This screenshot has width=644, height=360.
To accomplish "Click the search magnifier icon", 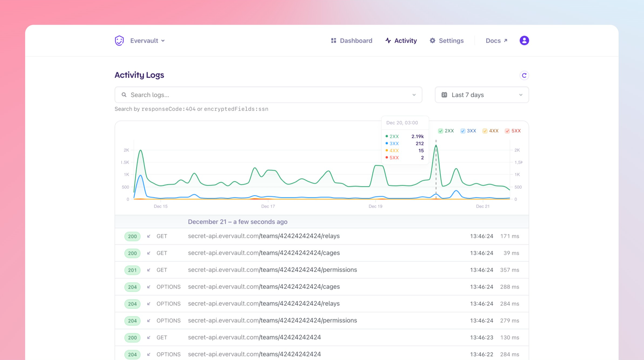I will 124,95.
